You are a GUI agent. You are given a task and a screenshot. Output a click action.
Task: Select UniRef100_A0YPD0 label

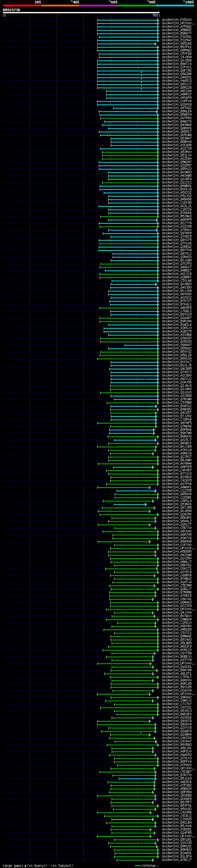point(177,118)
